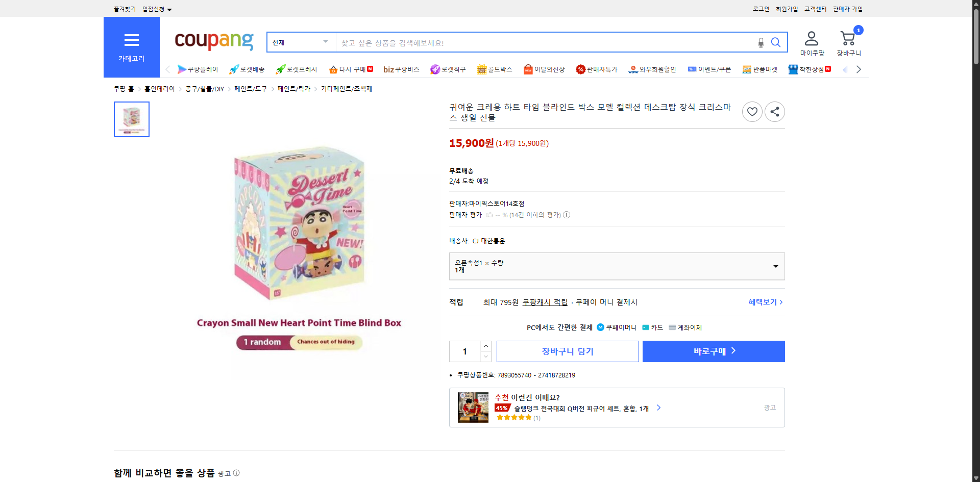Image resolution: width=980 pixels, height=482 pixels.
Task: Click the share icon button
Action: click(775, 112)
